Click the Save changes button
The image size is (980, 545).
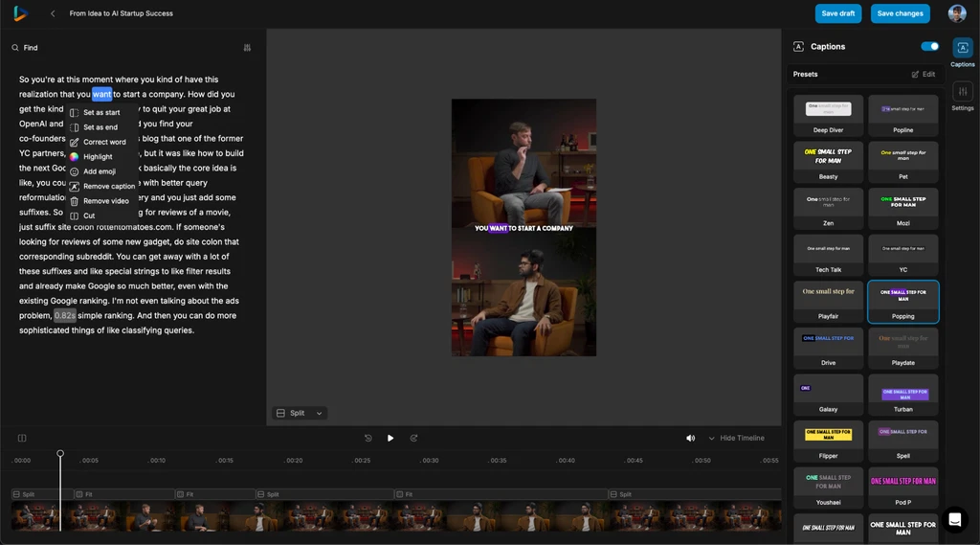click(x=900, y=13)
